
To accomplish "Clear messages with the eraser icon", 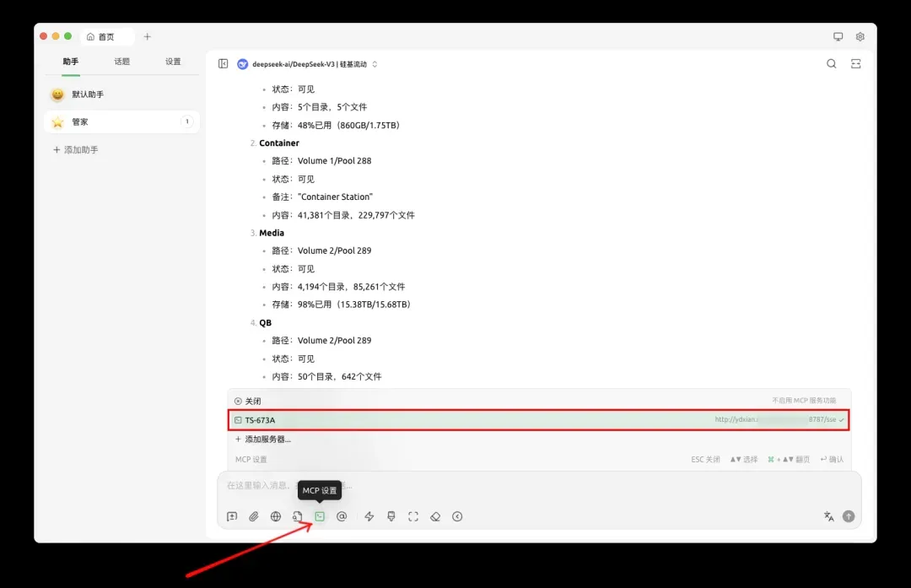I will (x=435, y=516).
